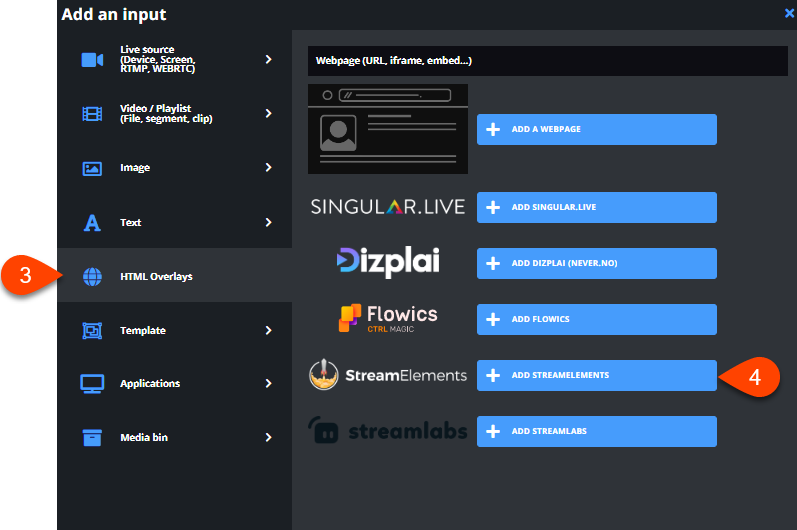The height and width of the screenshot is (530, 797).
Task: Click the Live source camera icon
Action: 92,60
